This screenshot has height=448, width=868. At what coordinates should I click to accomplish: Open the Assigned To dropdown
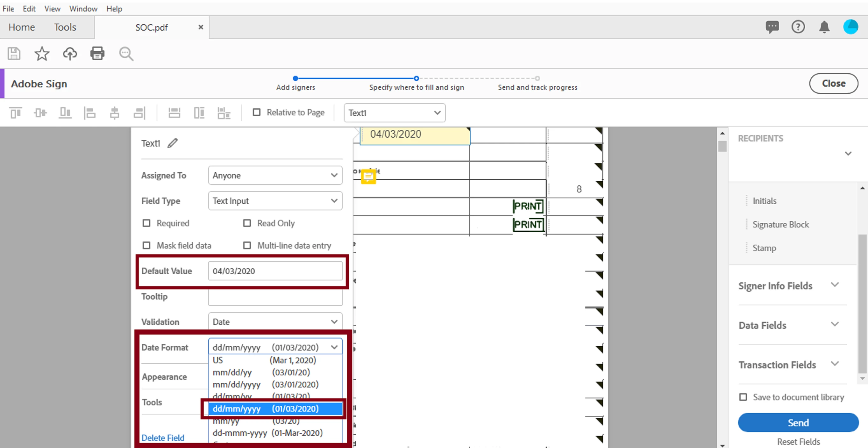275,175
